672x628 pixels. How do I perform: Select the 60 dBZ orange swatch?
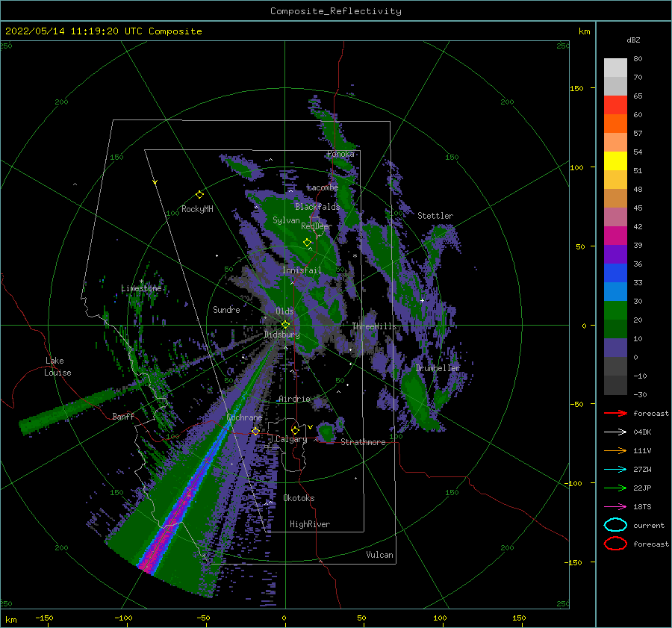coord(615,123)
